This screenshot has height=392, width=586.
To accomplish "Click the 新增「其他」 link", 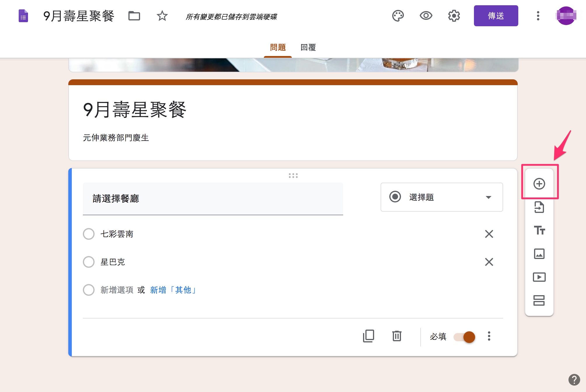I will (x=173, y=290).
